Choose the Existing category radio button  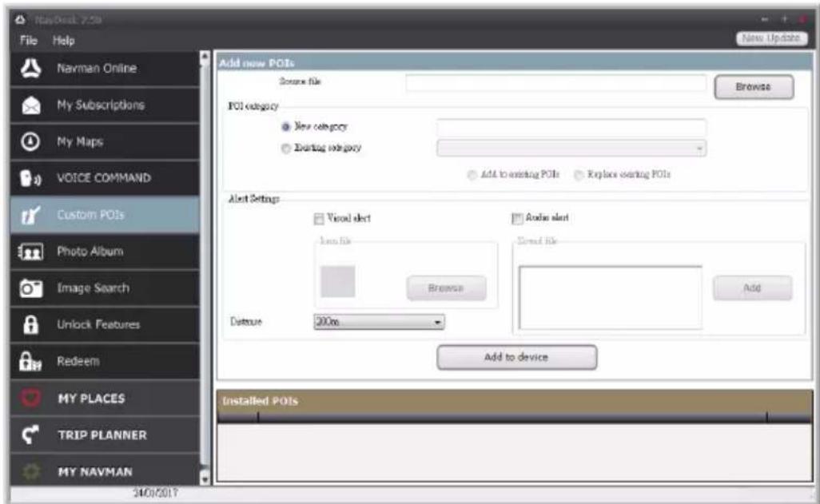click(285, 149)
